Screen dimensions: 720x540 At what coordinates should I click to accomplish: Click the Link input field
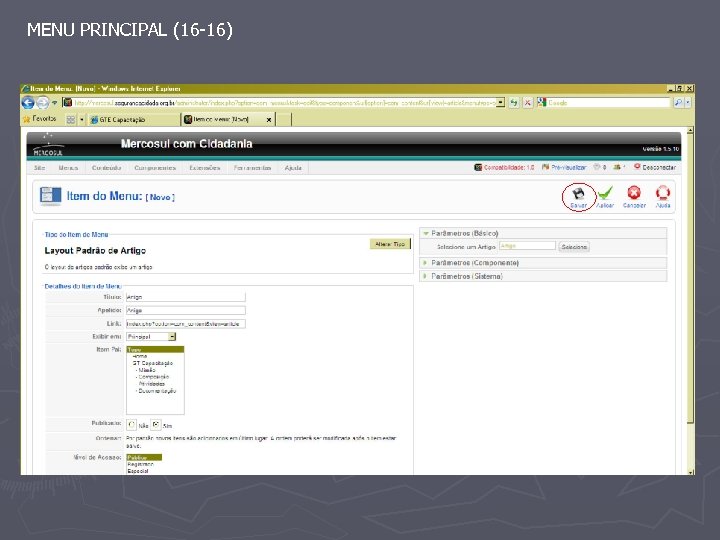[x=186, y=324]
